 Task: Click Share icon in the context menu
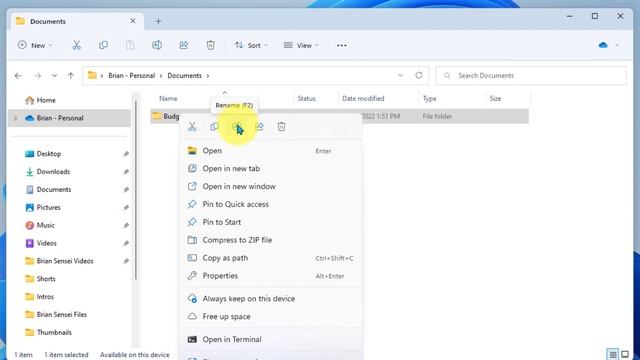pos(259,127)
